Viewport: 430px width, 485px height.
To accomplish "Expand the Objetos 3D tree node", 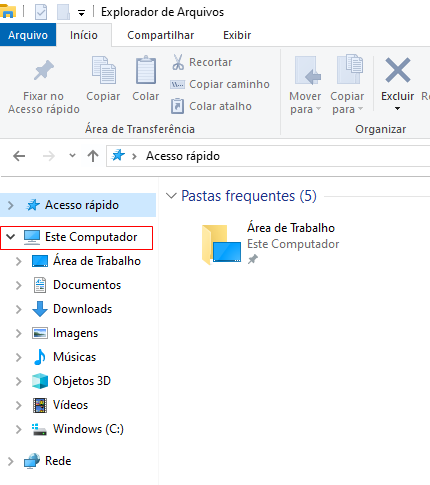I will click(19, 381).
